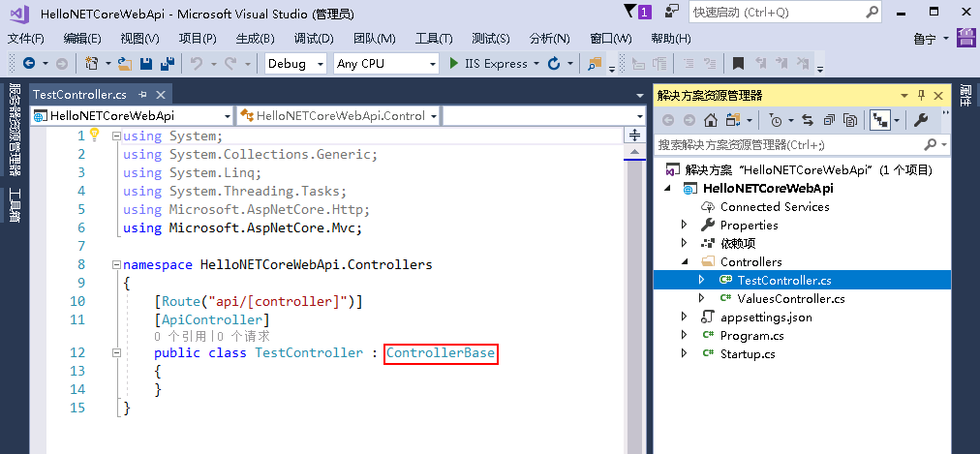The width and height of the screenshot is (980, 454).
Task: Click the Navigate Backward arrow in the main toolbar
Action: (x=29, y=63)
